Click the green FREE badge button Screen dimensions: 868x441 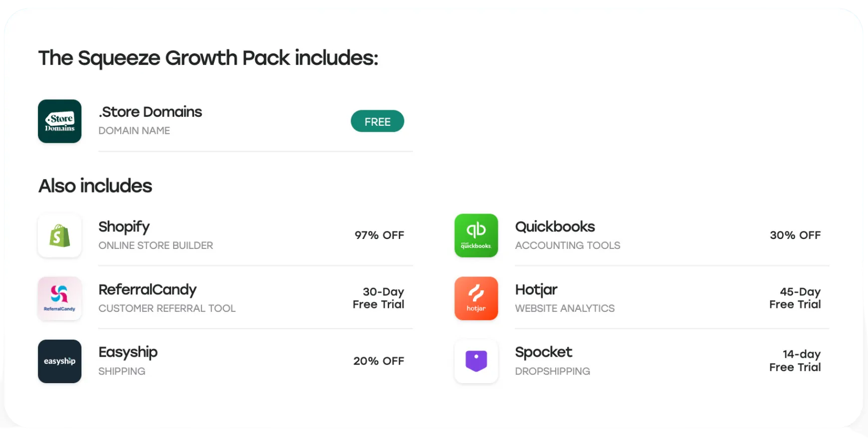click(x=378, y=121)
